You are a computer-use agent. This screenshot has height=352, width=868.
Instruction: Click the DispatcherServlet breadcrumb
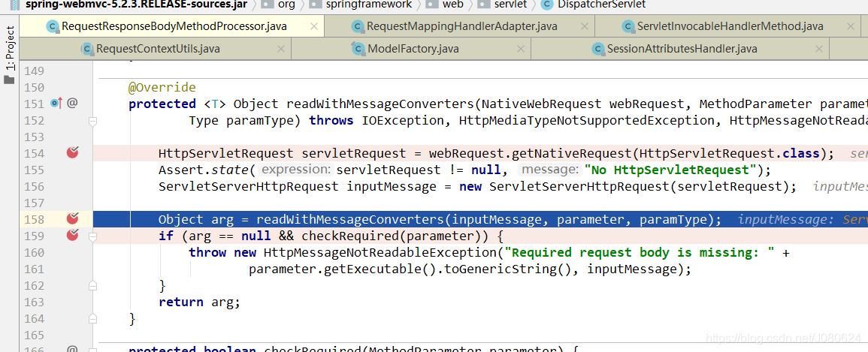coord(594,5)
